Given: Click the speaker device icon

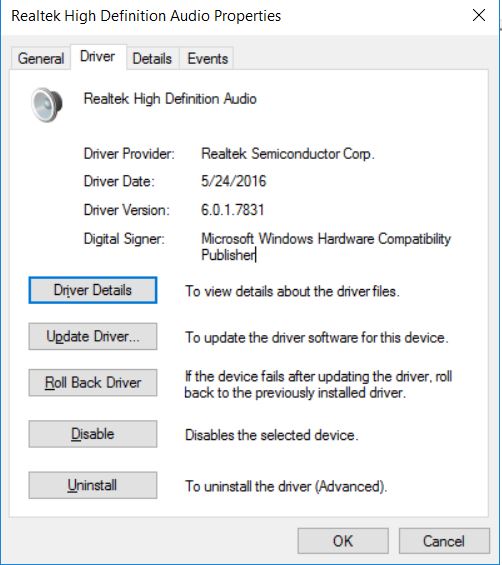Looking at the screenshot, I should coord(47,105).
